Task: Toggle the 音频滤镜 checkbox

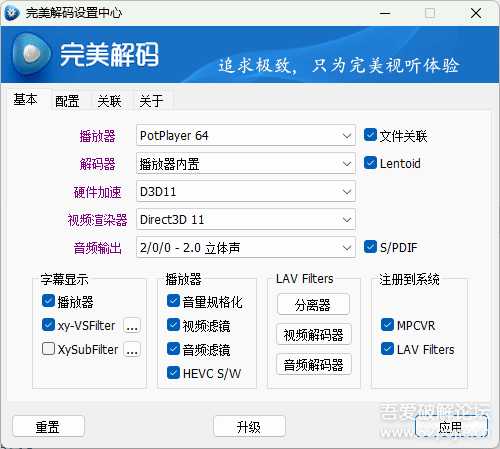Action: click(x=173, y=349)
